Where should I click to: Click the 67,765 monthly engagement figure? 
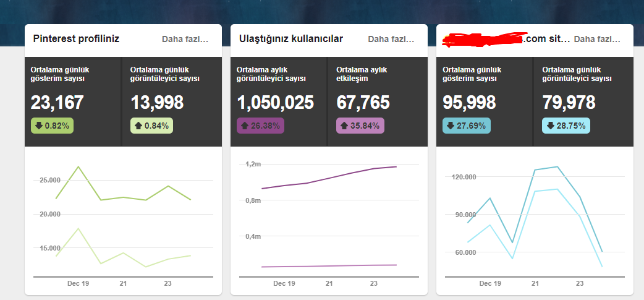(x=363, y=102)
